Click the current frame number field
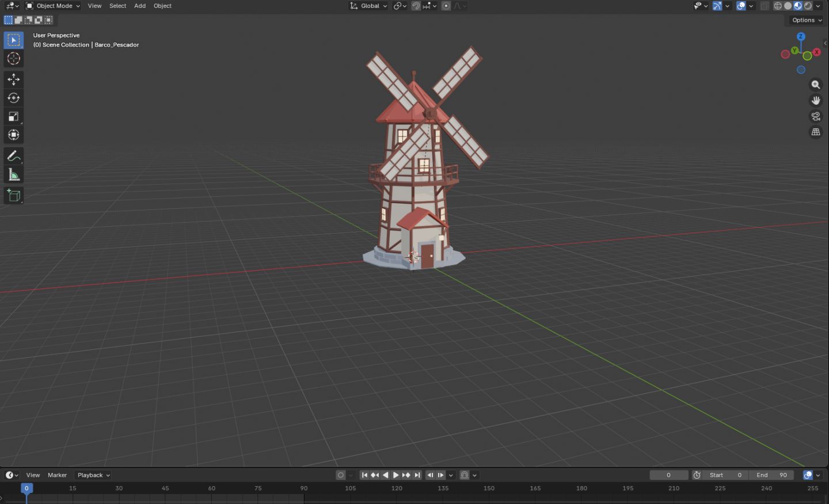This screenshot has width=829, height=504. coord(669,475)
